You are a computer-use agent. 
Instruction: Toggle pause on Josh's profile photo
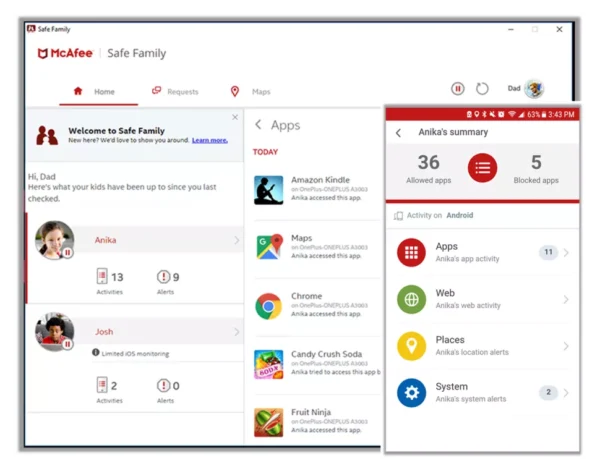68,344
